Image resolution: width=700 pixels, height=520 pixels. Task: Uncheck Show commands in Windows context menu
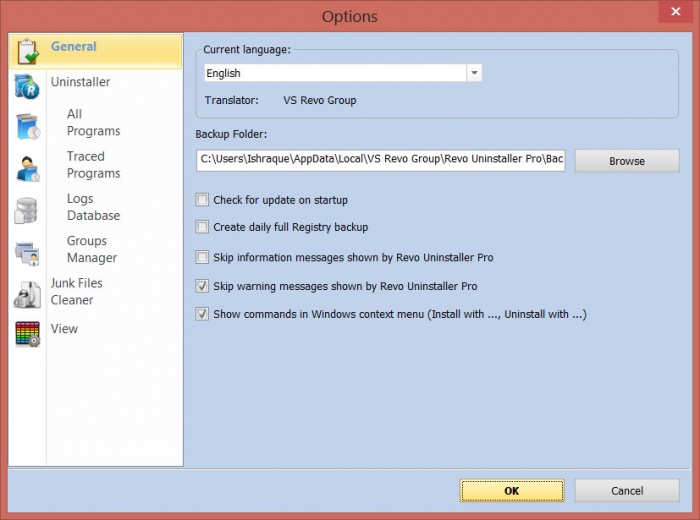tap(202, 314)
